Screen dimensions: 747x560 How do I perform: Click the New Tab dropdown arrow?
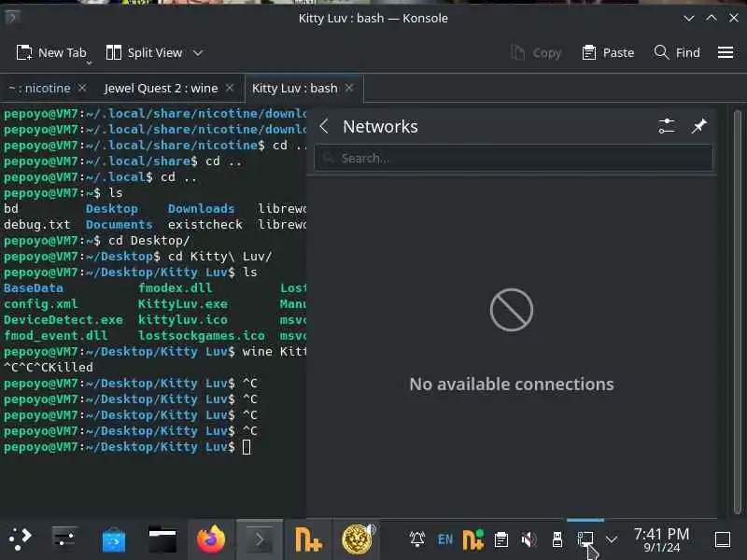pyautogui.click(x=89, y=63)
